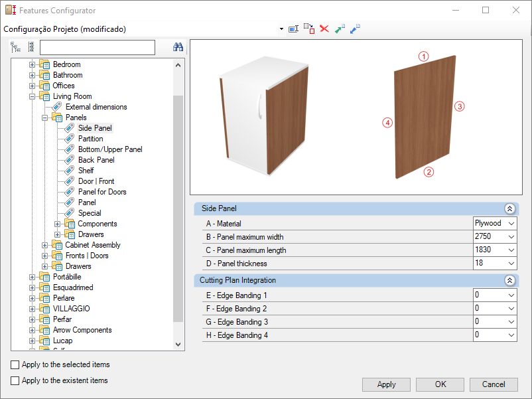Collapse the Panels tree node
532x399 pixels.
pos(44,118)
